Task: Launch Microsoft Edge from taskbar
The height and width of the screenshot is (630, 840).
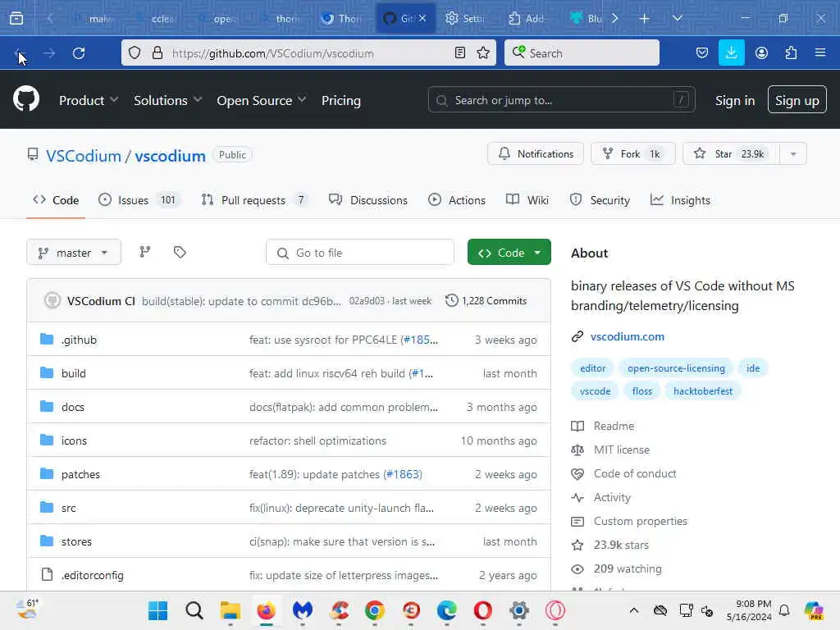Action: [x=447, y=610]
